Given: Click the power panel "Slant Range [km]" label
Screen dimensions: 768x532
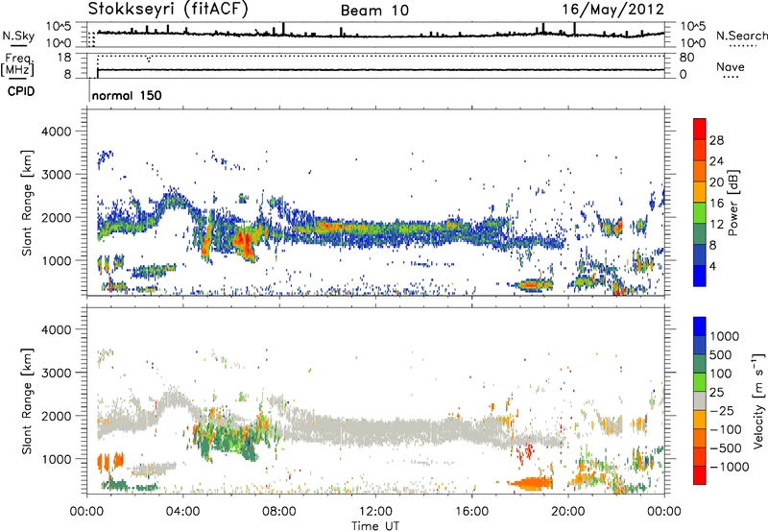Looking at the screenshot, I should [x=27, y=203].
